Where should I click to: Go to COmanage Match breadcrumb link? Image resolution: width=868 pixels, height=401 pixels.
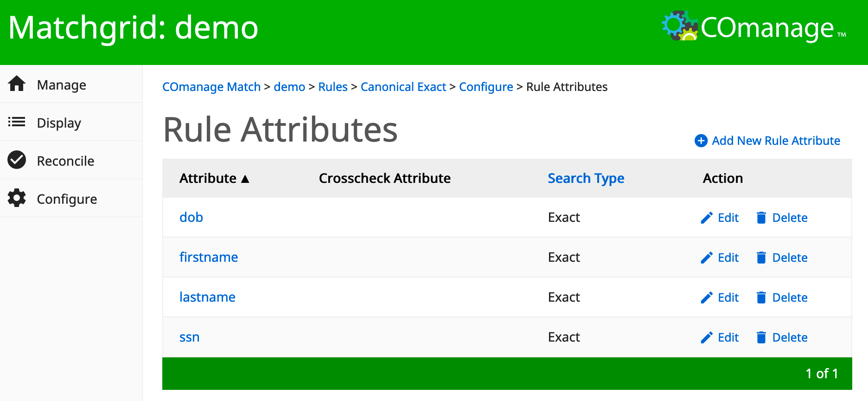(x=211, y=87)
